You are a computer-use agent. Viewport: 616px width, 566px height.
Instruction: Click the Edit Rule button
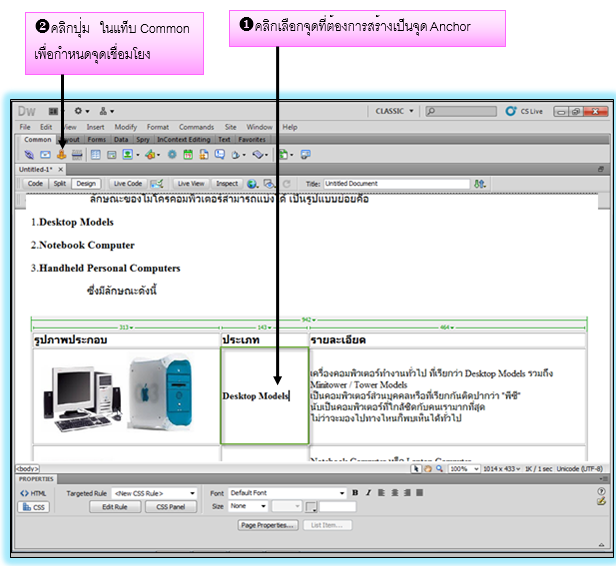click(115, 507)
